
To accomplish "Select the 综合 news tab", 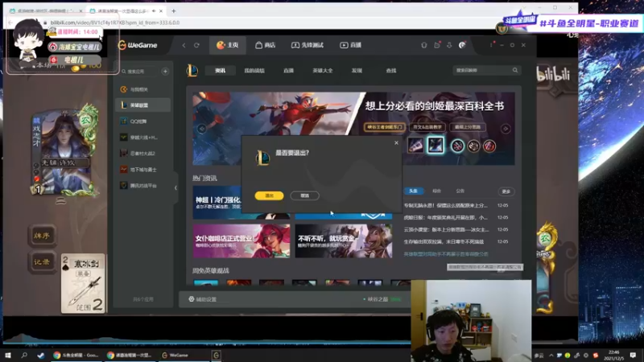I will coord(436,191).
